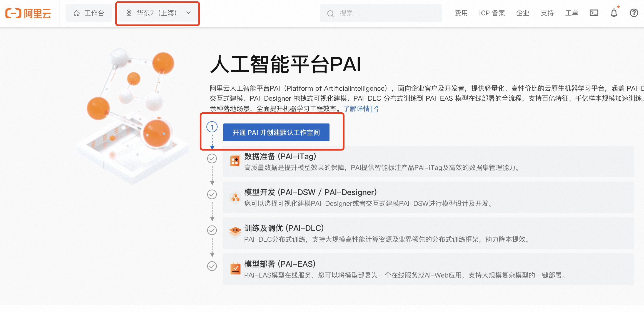Launch the Cloud Shell terminal icon
644x312 pixels.
tap(594, 13)
